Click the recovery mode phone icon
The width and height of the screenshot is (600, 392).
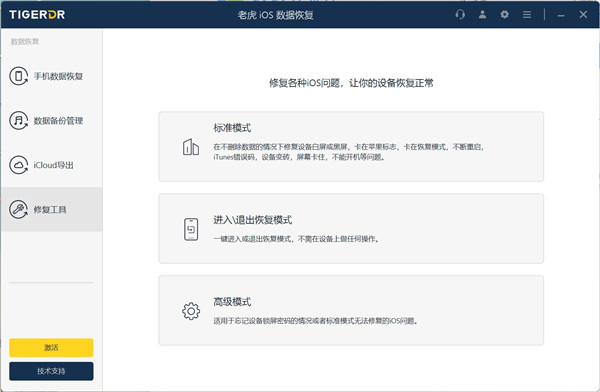coord(191,229)
